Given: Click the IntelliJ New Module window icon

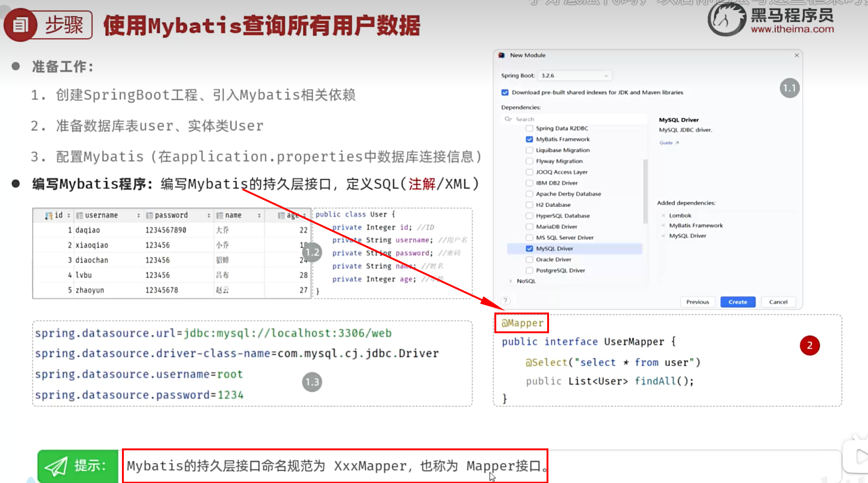Looking at the screenshot, I should [x=502, y=55].
